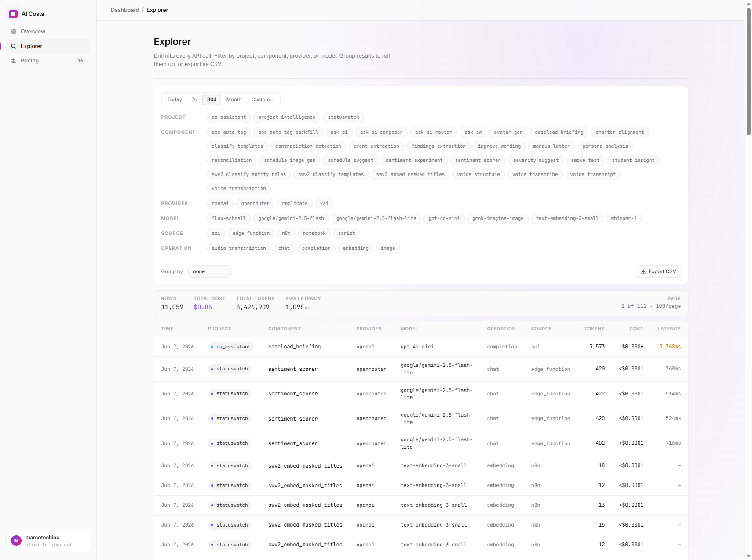Toggle the replicate provider filter

(x=295, y=204)
